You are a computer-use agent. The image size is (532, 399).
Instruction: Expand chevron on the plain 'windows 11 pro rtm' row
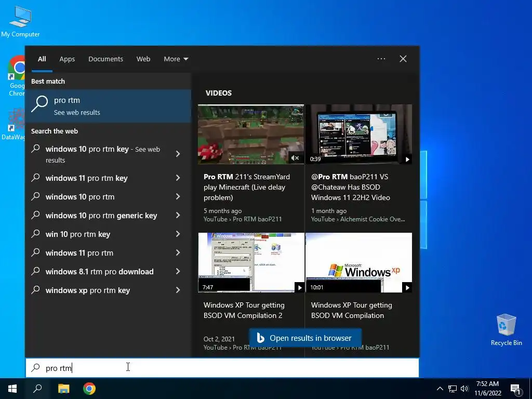(178, 252)
